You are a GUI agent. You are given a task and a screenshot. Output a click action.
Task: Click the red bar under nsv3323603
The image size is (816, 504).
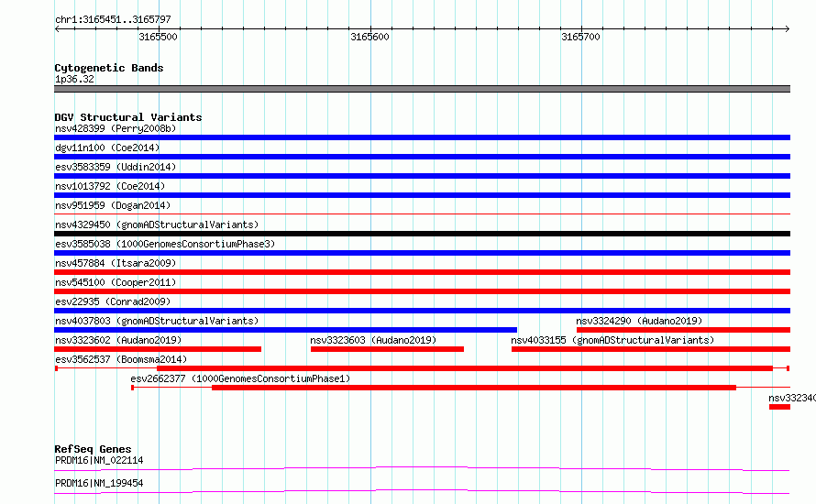[x=387, y=349]
